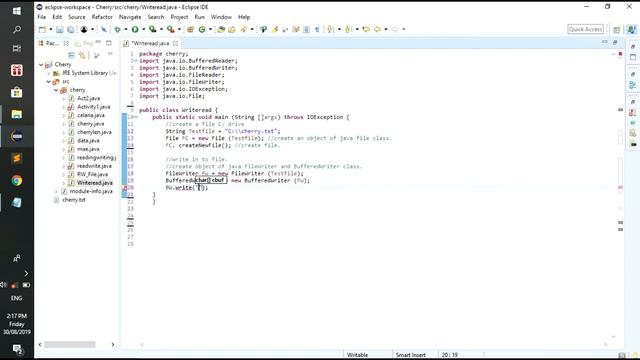Open File Explorer from the taskbar
The width and height of the screenshot is (640, 360).
[x=17, y=114]
